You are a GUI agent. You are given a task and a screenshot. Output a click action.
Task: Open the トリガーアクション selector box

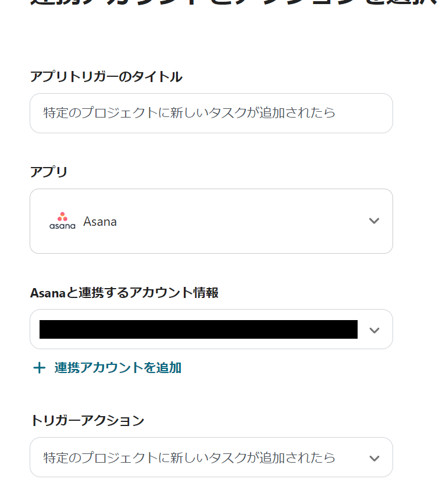211,457
